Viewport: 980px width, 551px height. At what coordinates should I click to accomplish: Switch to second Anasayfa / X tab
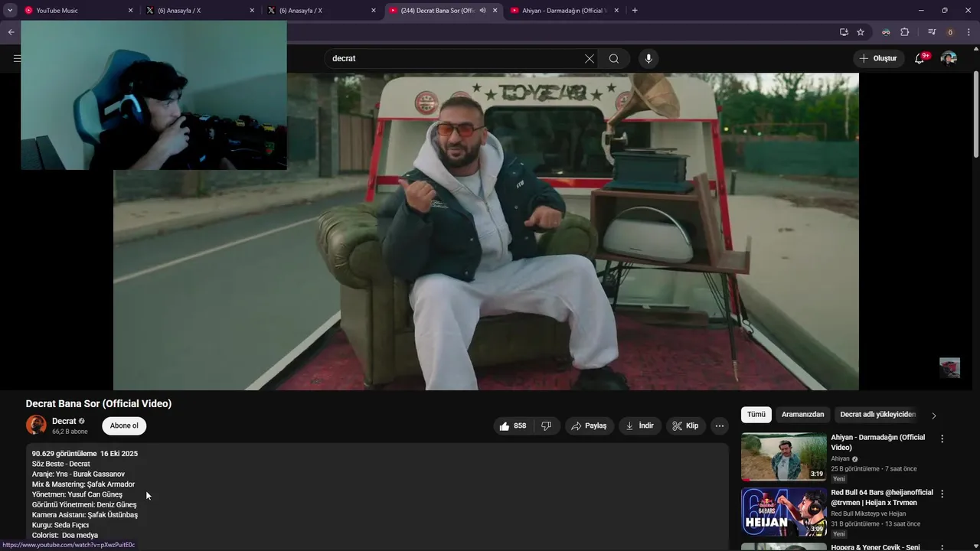pos(322,11)
